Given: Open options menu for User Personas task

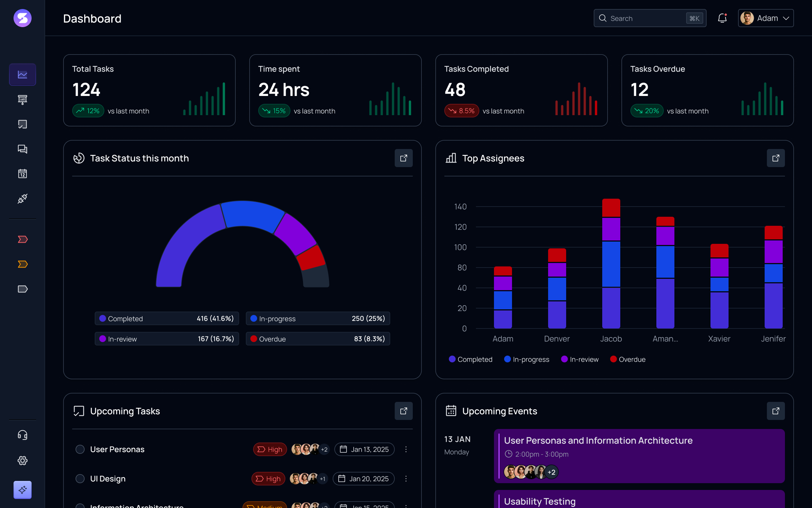Looking at the screenshot, I should coord(406,449).
